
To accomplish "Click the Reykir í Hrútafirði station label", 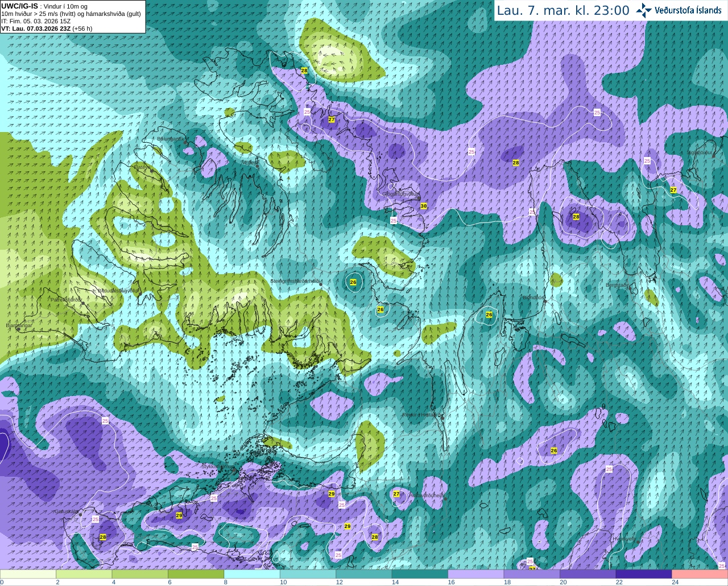I will [421, 415].
